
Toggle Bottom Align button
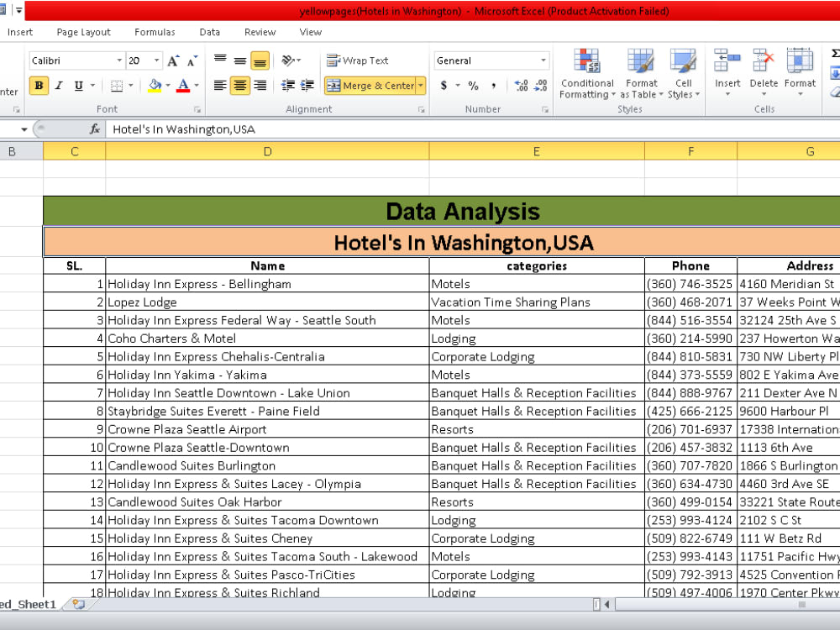coord(260,61)
